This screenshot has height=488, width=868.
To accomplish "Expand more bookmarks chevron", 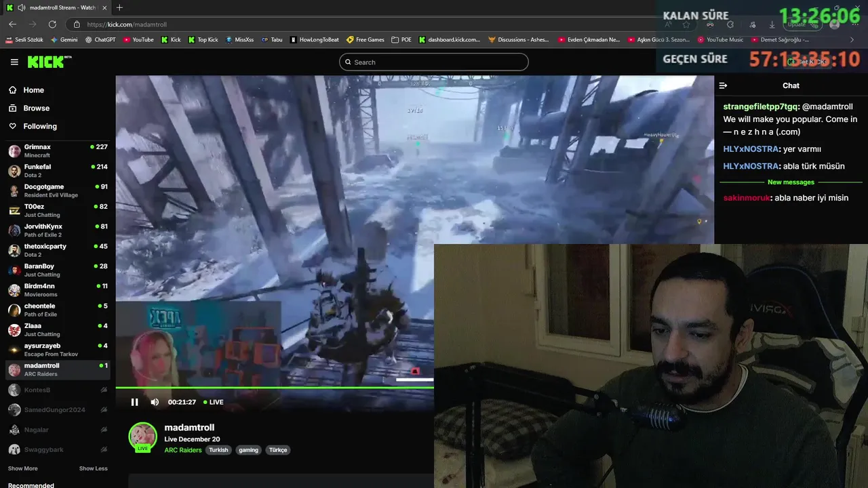I will click(x=852, y=40).
